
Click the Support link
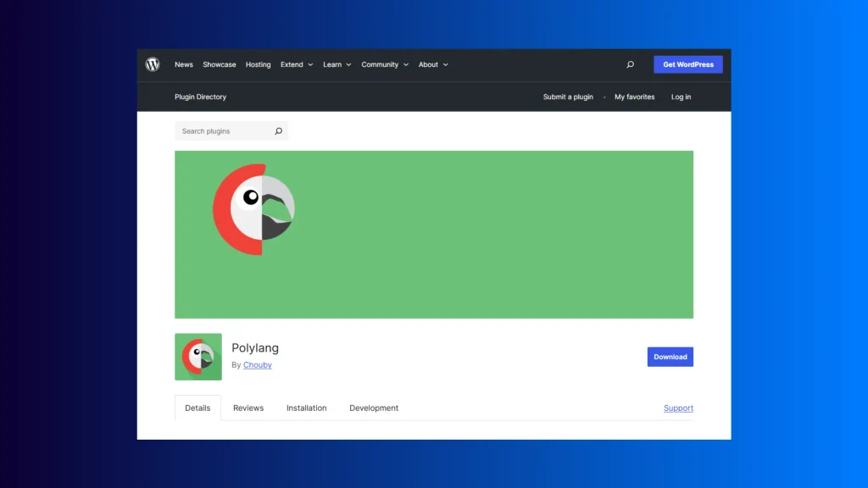tap(678, 408)
